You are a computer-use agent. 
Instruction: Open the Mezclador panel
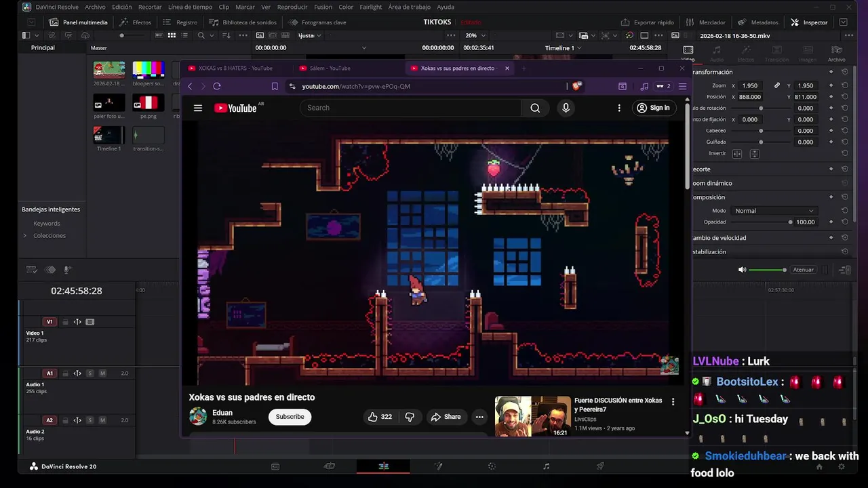[705, 22]
